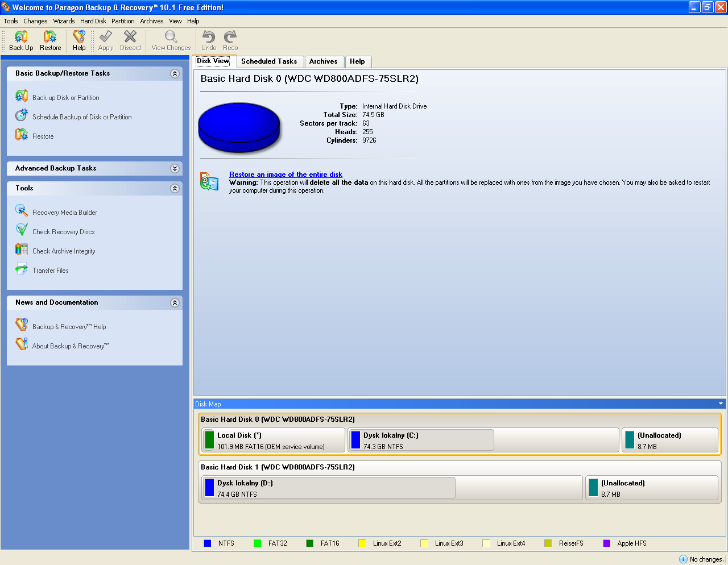Click the Back up Disk or Partition icon
Image resolution: width=728 pixels, height=565 pixels.
click(22, 96)
